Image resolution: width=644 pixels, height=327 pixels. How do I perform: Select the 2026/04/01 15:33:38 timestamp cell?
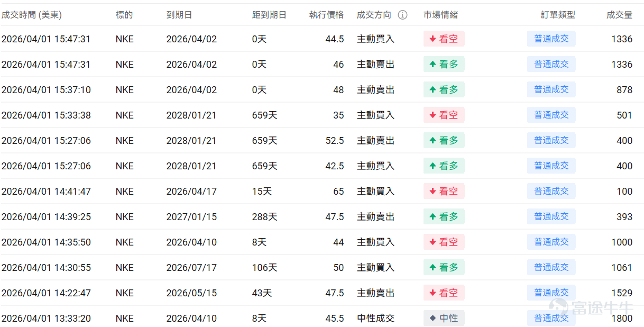click(x=46, y=115)
